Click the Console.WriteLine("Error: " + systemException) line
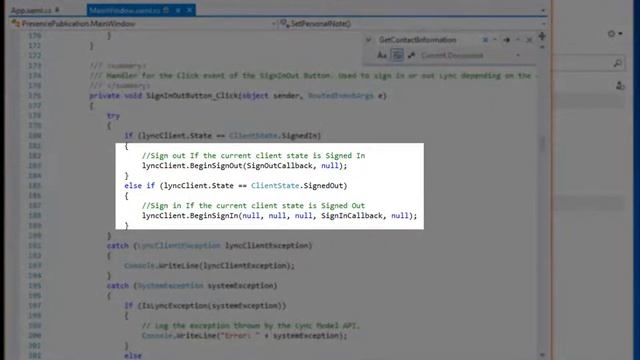The height and width of the screenshot is (360, 640). (244, 336)
